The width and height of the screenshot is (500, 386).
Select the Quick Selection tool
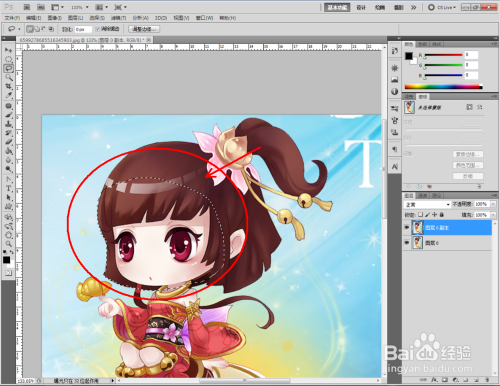pyautogui.click(x=8, y=77)
